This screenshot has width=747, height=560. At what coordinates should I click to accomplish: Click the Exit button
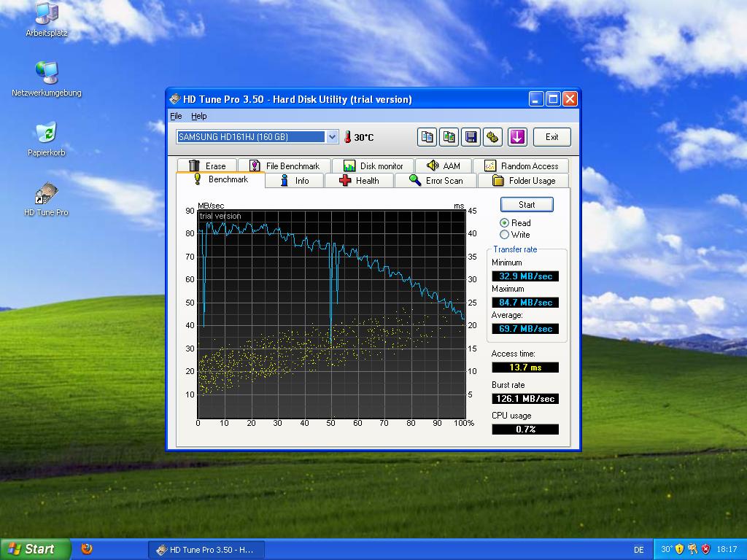tap(551, 137)
